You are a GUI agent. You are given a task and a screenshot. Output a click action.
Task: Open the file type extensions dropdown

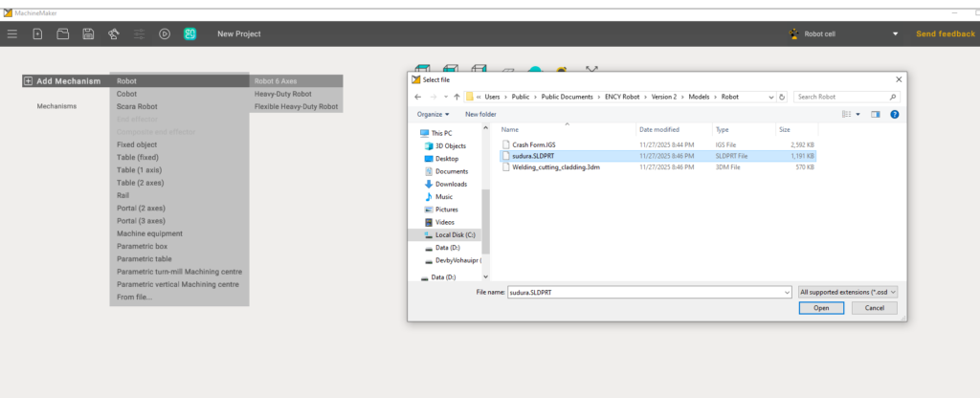point(849,292)
